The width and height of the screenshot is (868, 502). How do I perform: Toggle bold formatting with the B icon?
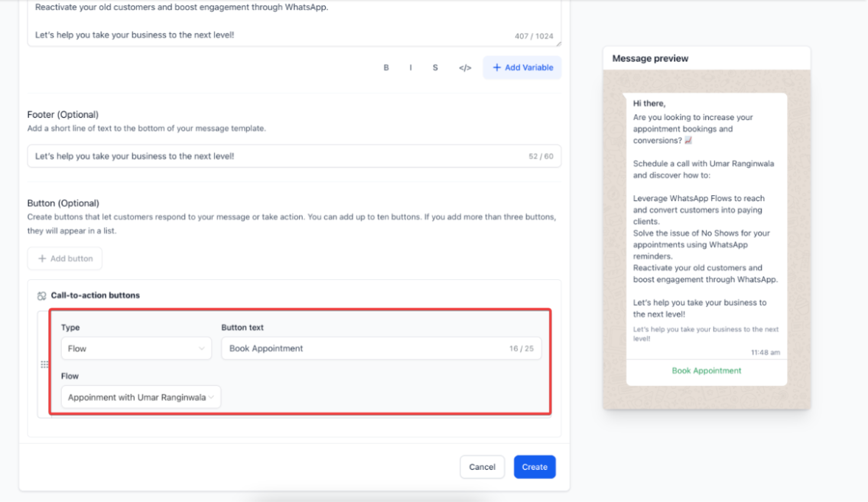pyautogui.click(x=386, y=67)
